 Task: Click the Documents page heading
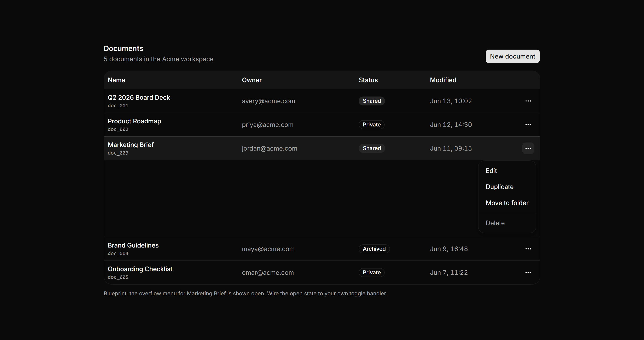coord(123,48)
